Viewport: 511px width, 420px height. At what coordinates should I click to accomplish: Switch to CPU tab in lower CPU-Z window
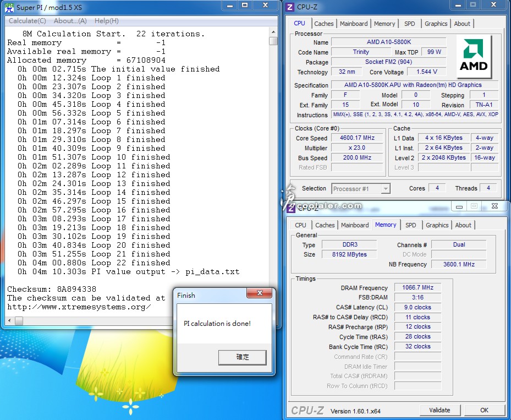(300, 225)
